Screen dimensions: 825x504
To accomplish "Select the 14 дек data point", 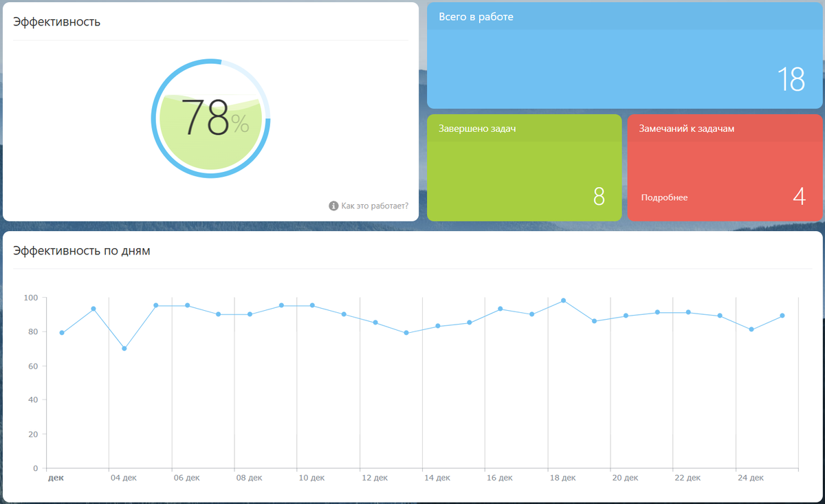I will pos(438,326).
